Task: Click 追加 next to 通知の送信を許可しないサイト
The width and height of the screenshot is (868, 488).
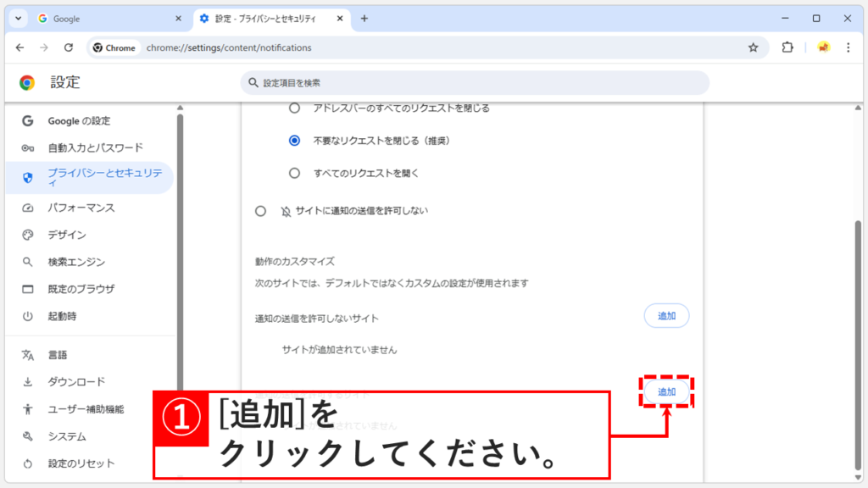Action: tap(666, 315)
